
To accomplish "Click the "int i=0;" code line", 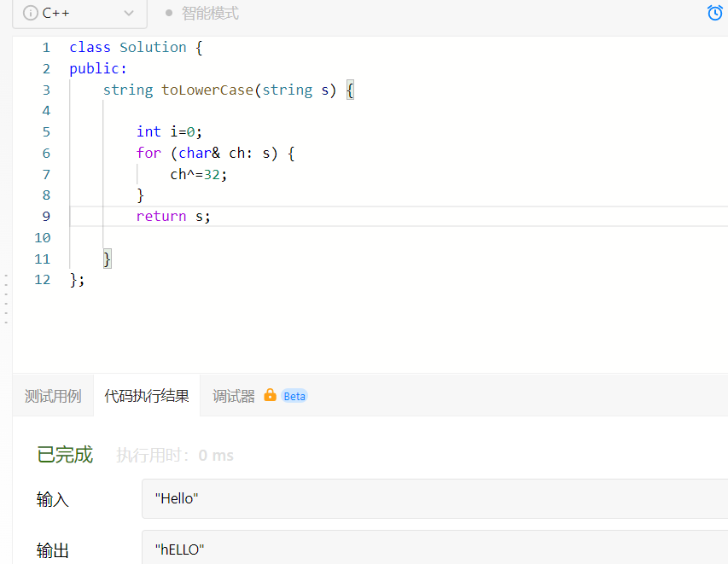I will [x=169, y=132].
